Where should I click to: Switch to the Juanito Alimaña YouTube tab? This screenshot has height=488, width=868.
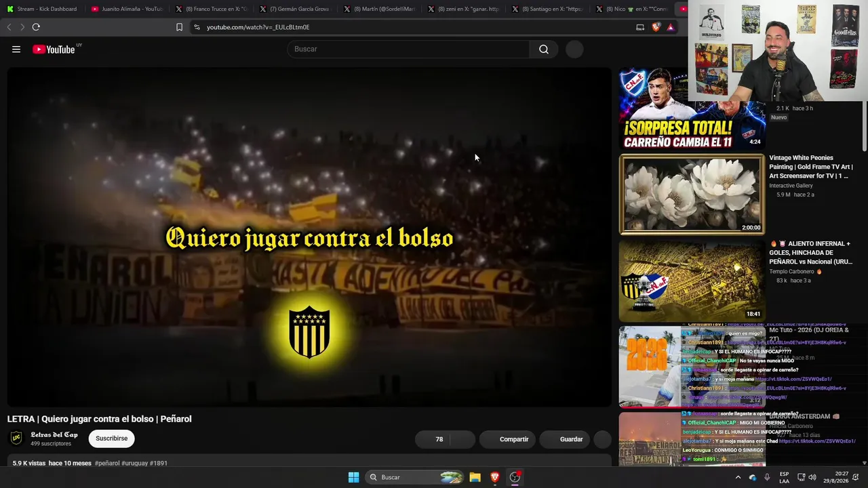tap(127, 9)
